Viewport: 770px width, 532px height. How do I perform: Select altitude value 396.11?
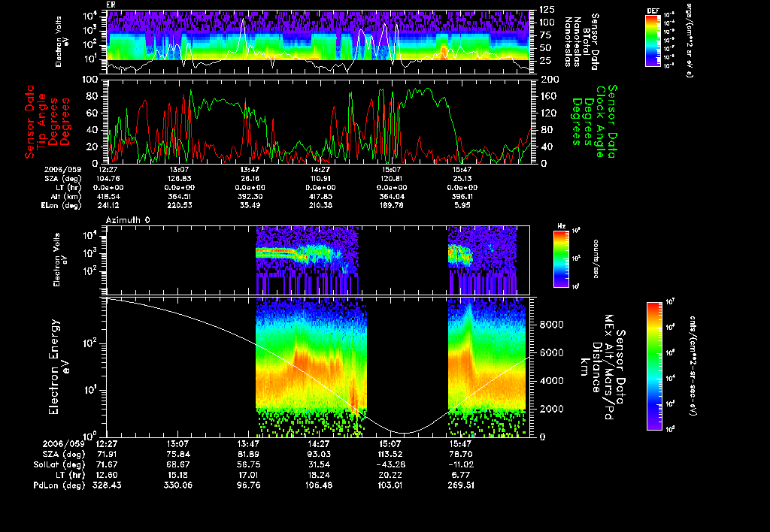pyautogui.click(x=462, y=197)
